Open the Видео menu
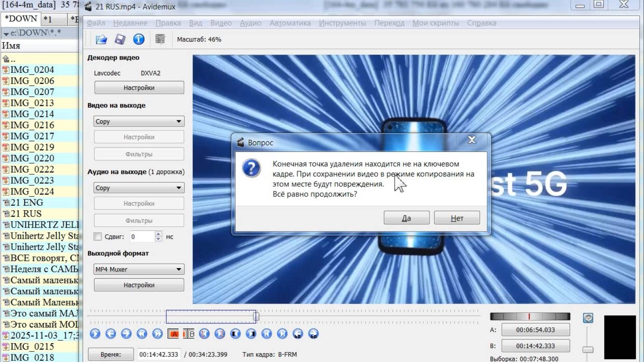644x362 pixels. point(221,23)
